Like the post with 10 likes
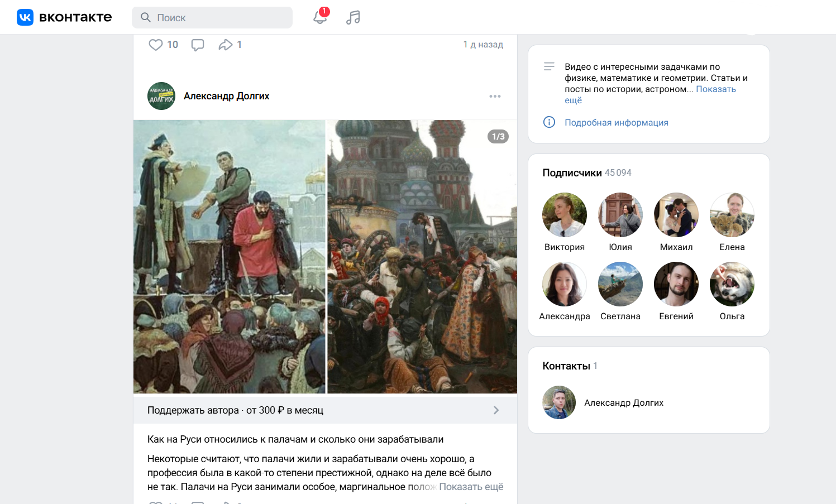 pyautogui.click(x=156, y=45)
